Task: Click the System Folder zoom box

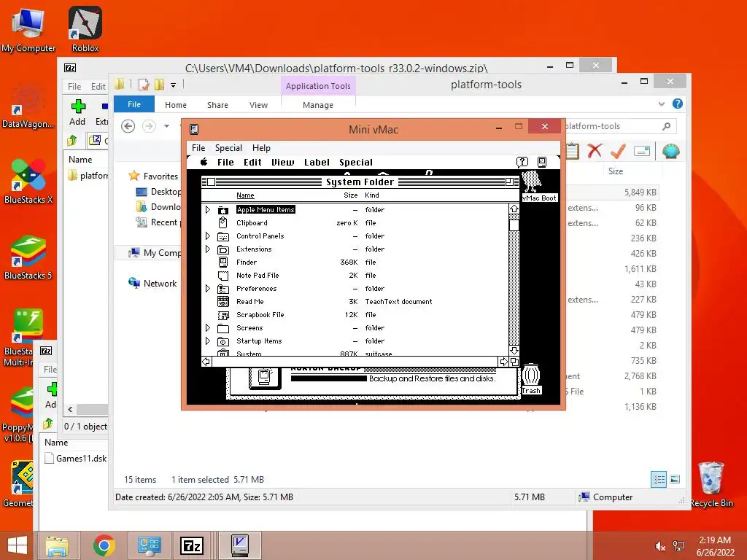Action: [509, 182]
